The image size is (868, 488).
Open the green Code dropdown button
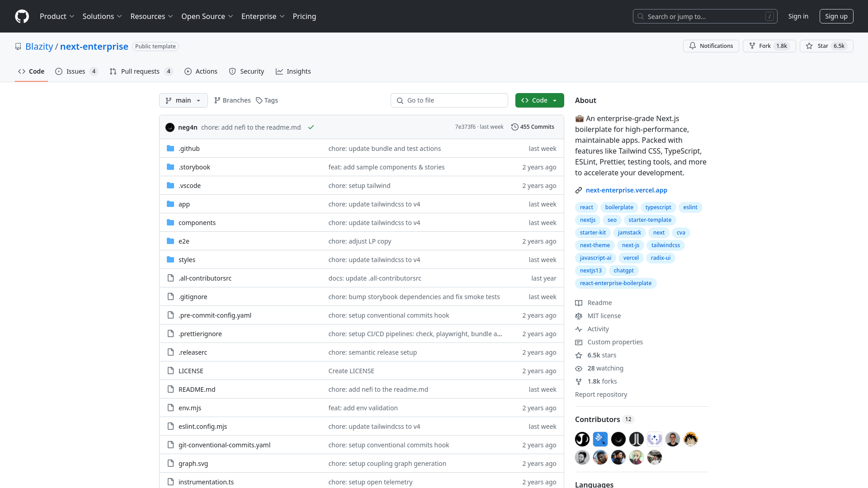tap(539, 100)
